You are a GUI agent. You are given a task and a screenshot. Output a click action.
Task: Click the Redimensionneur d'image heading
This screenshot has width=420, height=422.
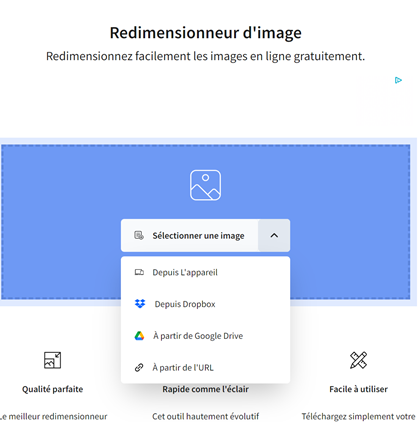[x=206, y=33]
